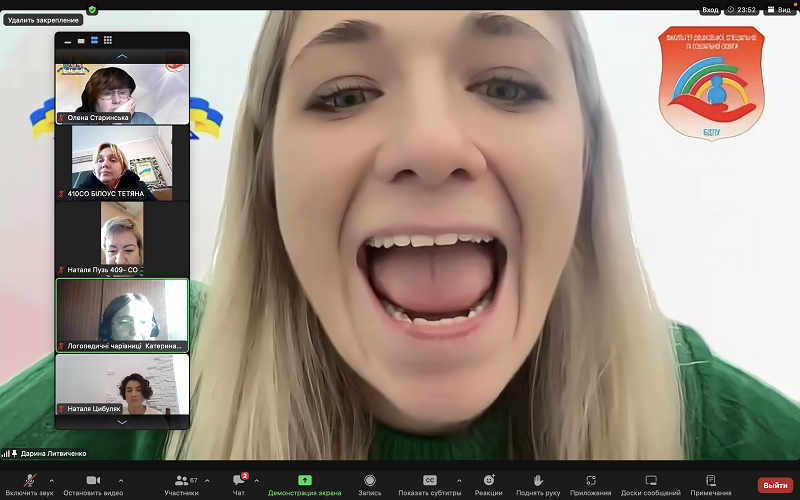Open the Реакции reactions menu
Screen dimensions: 800x500
(x=489, y=485)
